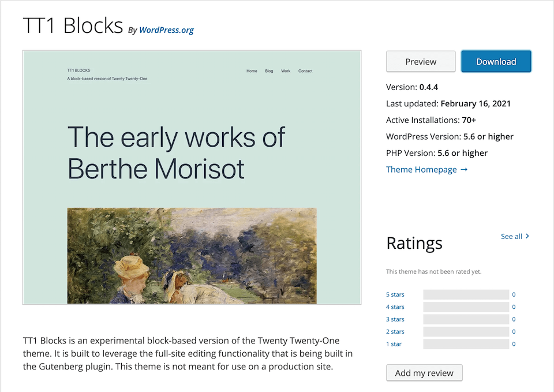Click the chevron next to See all
This screenshot has width=554, height=392.
coord(527,236)
